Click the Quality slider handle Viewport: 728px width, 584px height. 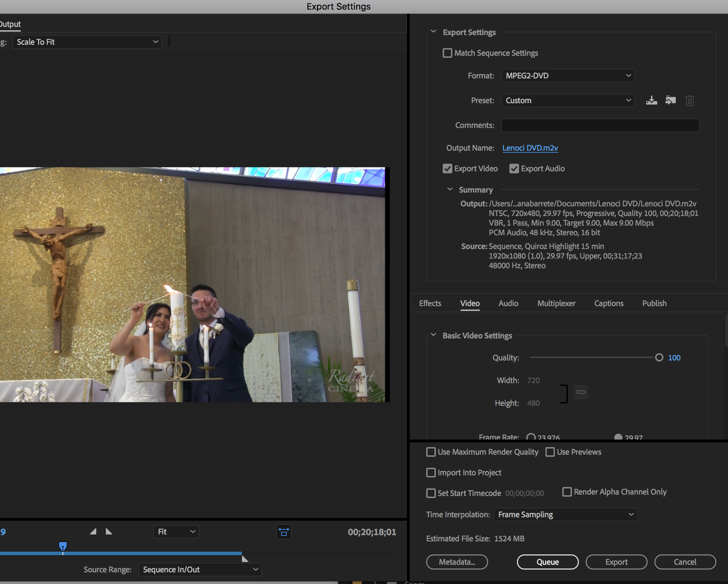659,358
